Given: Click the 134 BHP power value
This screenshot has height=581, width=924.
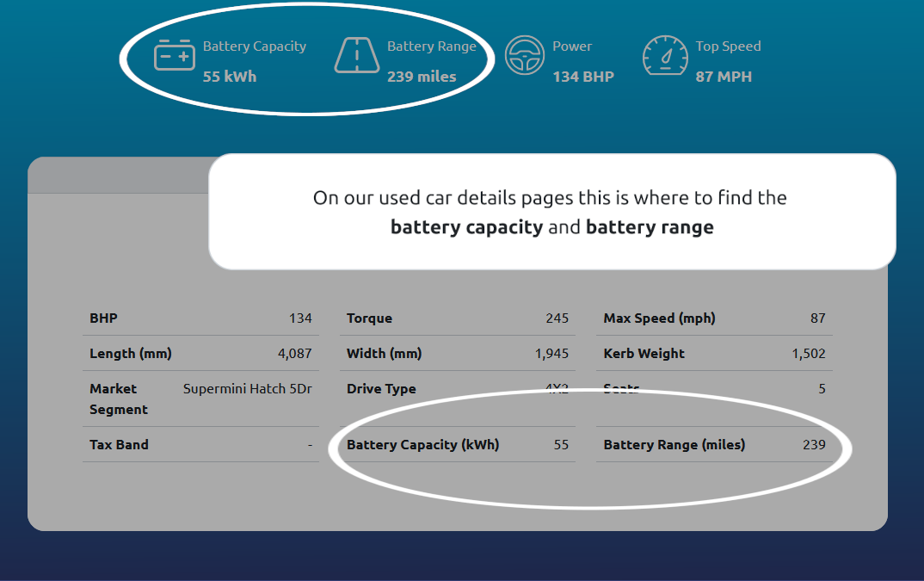Looking at the screenshot, I should point(583,77).
